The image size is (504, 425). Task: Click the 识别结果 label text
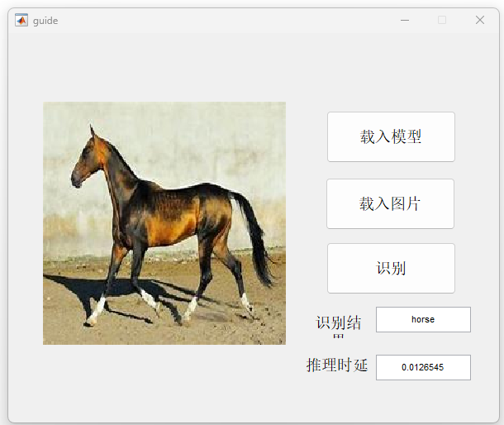(x=339, y=326)
